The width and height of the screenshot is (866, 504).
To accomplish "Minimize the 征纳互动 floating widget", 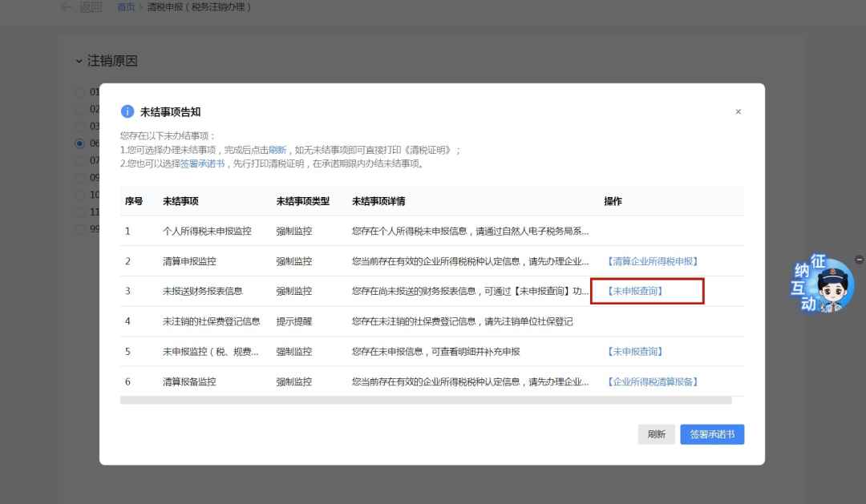I will tap(859, 259).
